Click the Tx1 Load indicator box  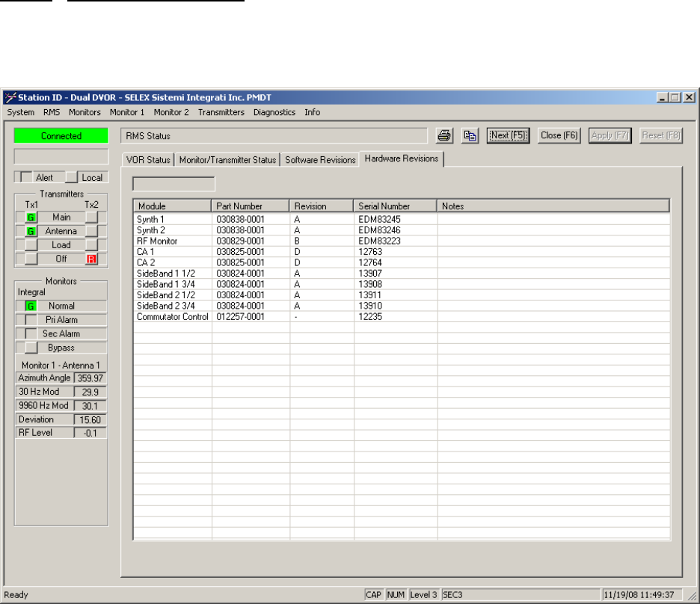point(31,245)
